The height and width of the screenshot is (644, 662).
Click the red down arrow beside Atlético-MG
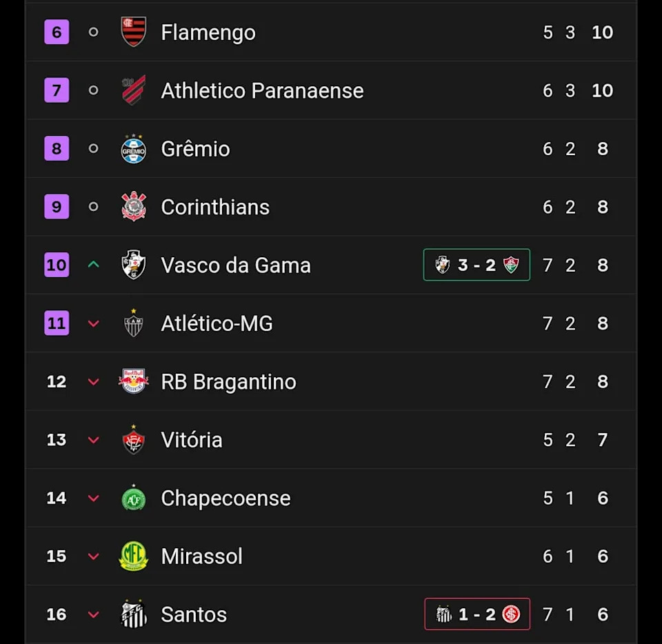[x=94, y=323]
